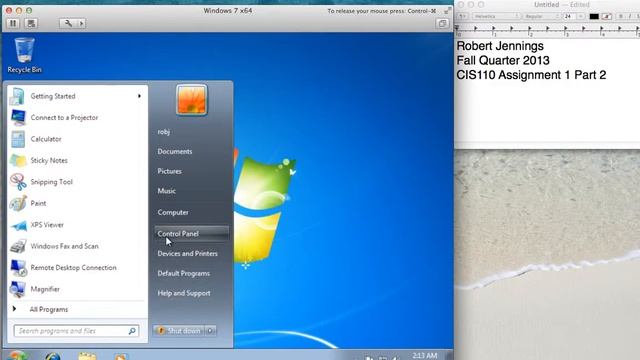This screenshot has width=640, height=360.
Task: Click the black text color swatch
Action: (x=594, y=16)
